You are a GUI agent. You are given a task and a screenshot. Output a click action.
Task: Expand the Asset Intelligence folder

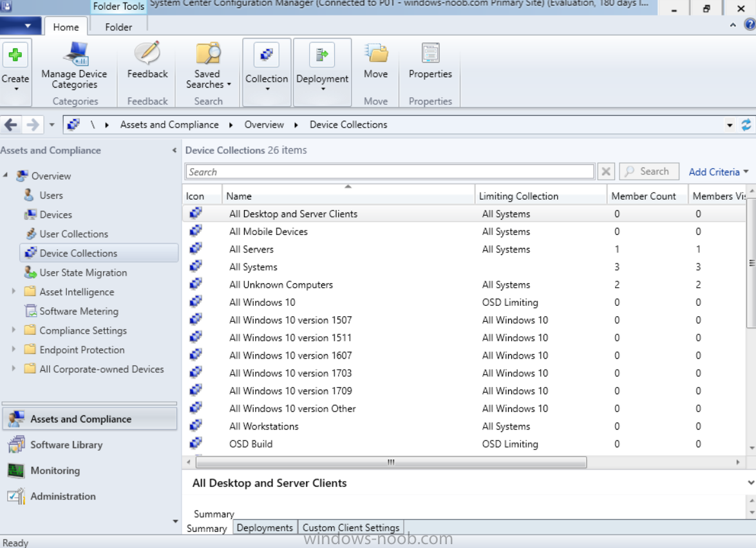tap(14, 291)
